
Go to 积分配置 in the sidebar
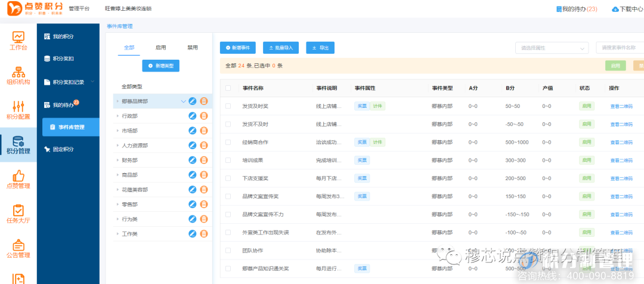tap(18, 110)
